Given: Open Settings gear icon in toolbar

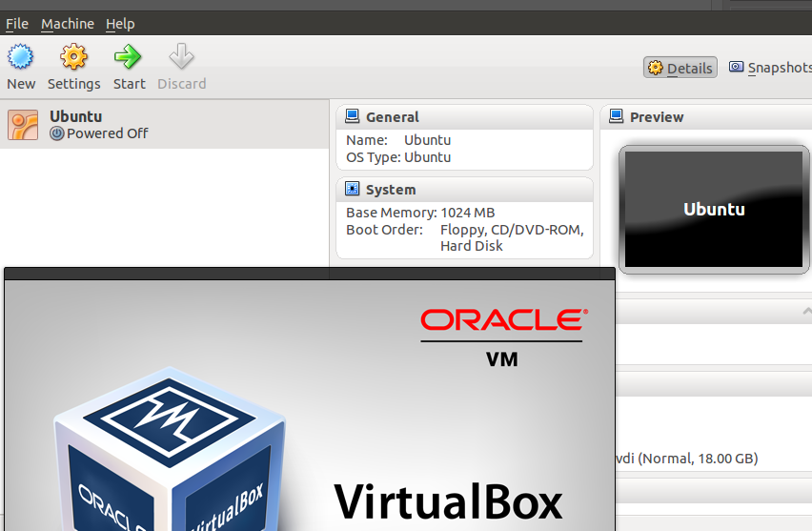Looking at the screenshot, I should click(73, 56).
